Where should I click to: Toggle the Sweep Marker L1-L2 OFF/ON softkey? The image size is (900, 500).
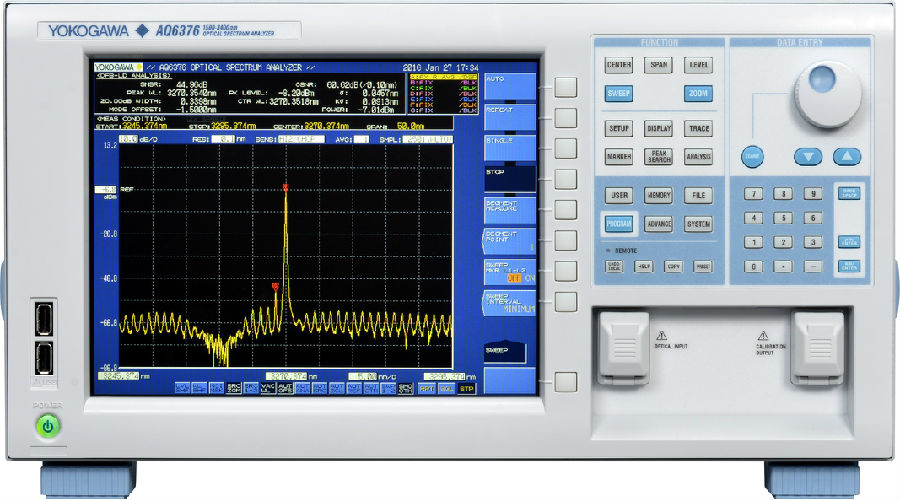tap(509, 272)
